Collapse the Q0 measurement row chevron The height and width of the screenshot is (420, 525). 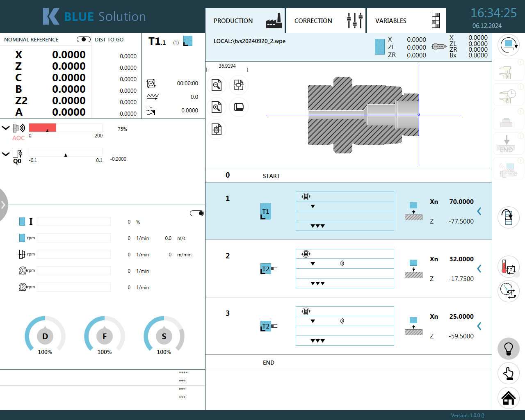[x=6, y=154]
